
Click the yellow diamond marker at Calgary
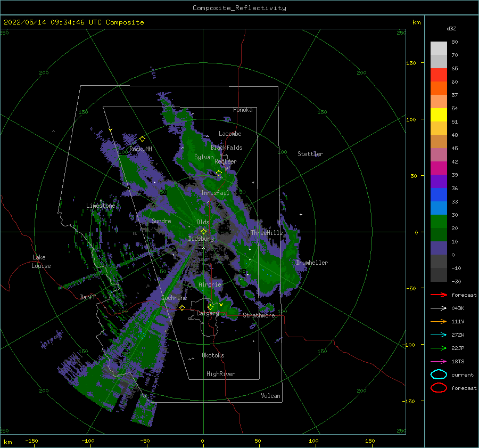(210, 307)
